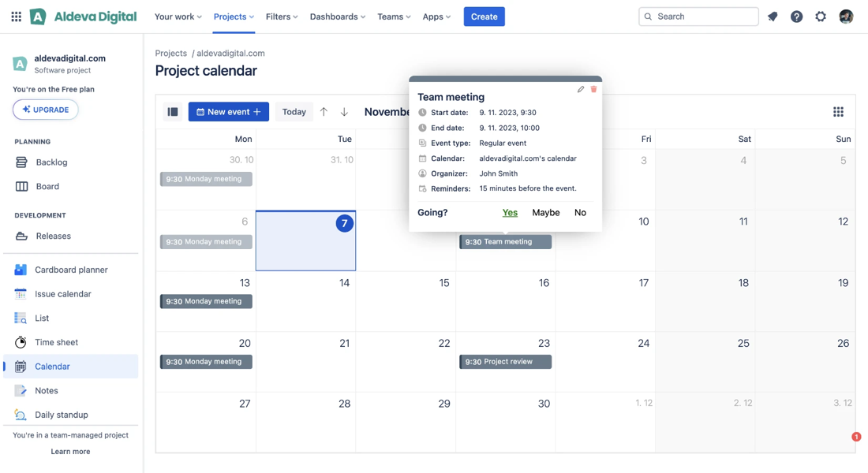The width and height of the screenshot is (868, 473).
Task: Select No for going to meeting
Action: point(580,213)
